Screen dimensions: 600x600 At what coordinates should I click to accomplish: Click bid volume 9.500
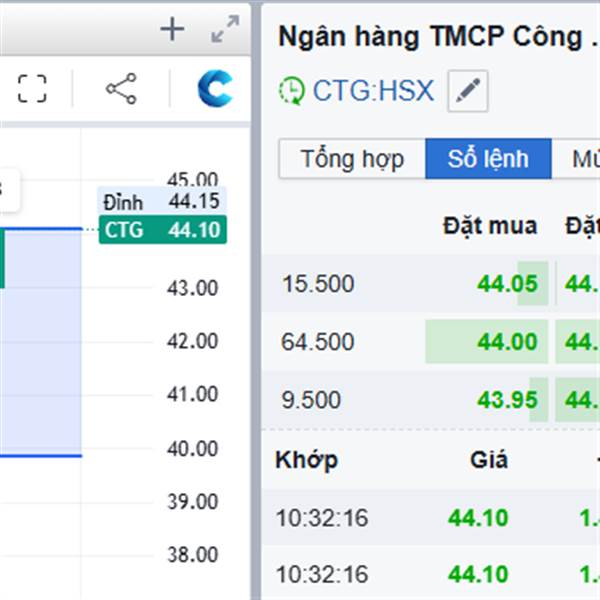pyautogui.click(x=311, y=400)
